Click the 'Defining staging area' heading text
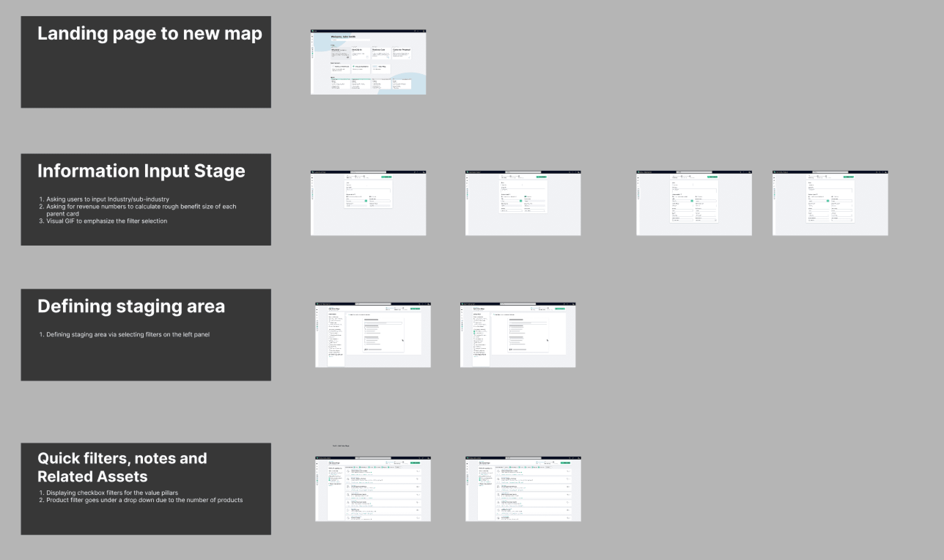The image size is (944, 560). (x=131, y=306)
